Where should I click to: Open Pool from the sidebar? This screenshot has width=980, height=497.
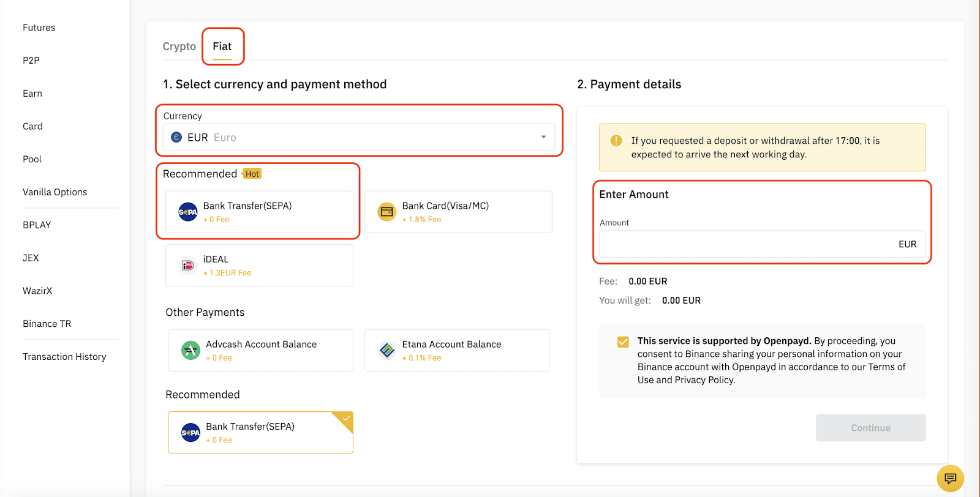pos(32,159)
